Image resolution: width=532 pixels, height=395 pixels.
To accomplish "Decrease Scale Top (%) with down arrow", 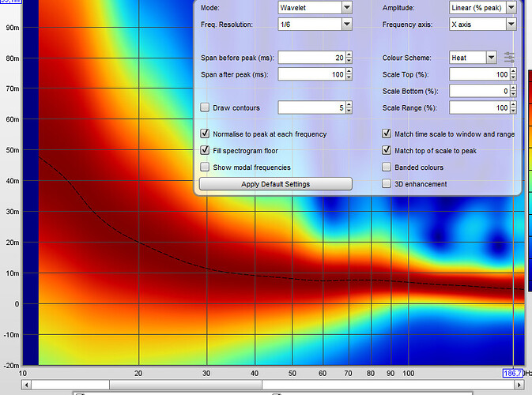I will tap(513, 77).
